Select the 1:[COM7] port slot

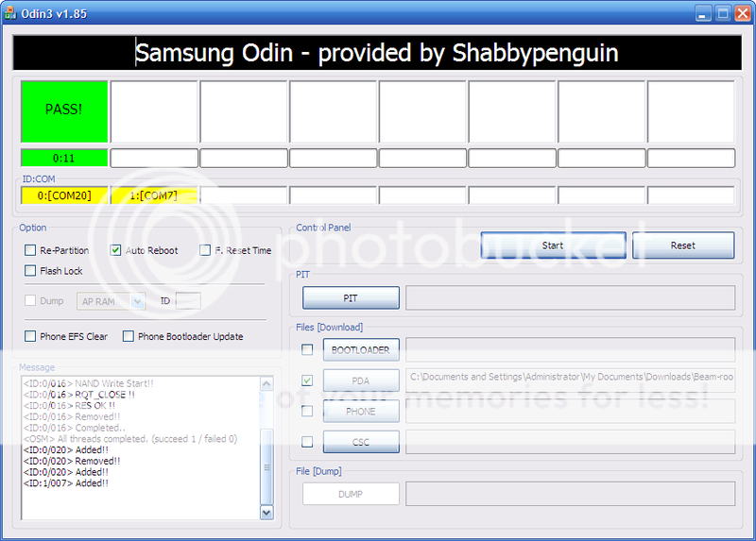point(154,195)
